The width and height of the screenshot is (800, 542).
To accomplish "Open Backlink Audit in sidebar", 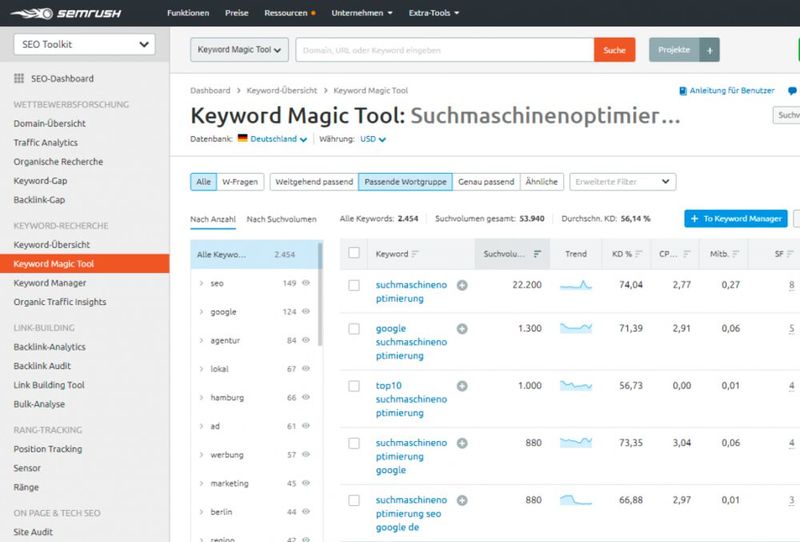I will point(42,366).
